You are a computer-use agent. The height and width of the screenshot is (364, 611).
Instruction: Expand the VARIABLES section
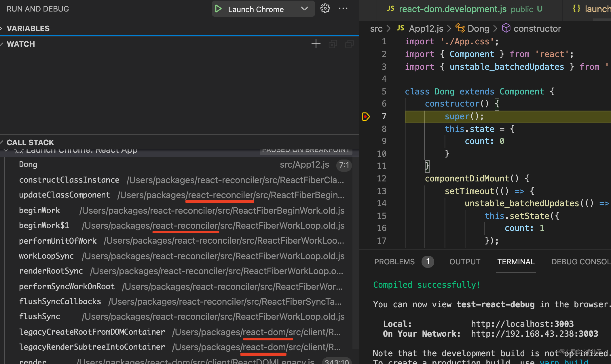pos(28,29)
